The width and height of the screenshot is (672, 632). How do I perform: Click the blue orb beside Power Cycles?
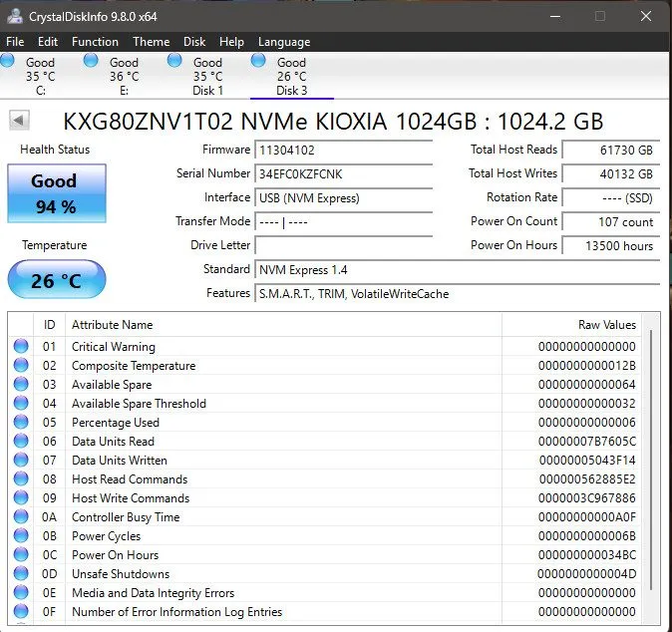[21, 535]
